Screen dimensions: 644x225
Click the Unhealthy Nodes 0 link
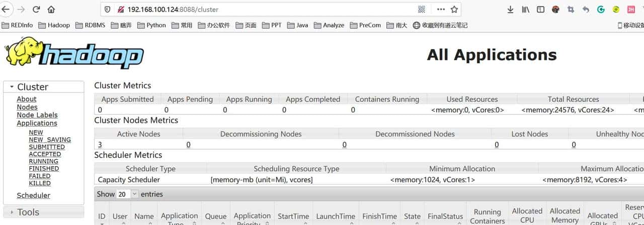click(574, 145)
